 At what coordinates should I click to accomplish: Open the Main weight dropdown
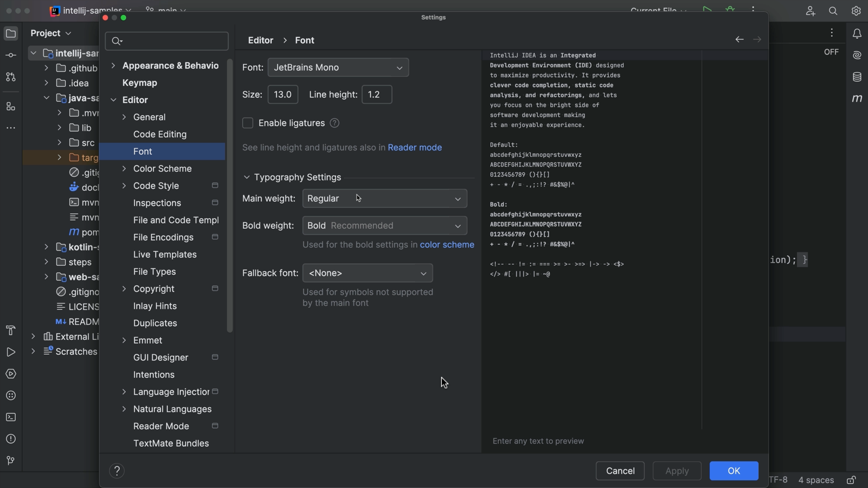[384, 198]
